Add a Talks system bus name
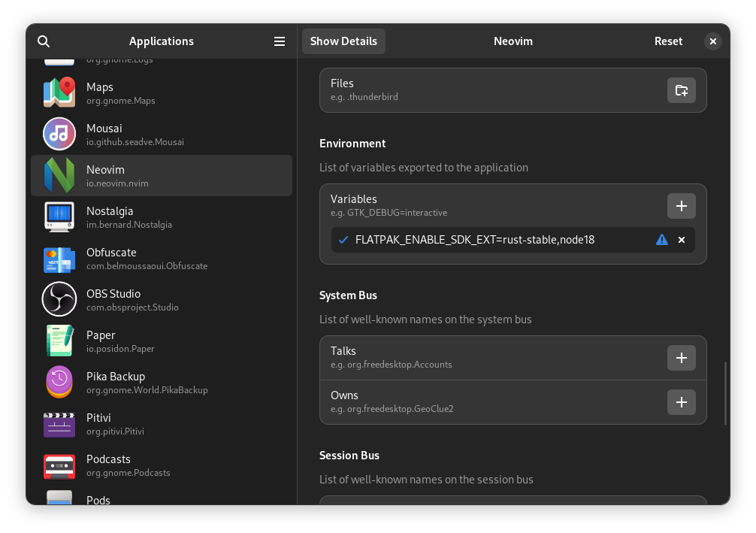 pos(681,358)
